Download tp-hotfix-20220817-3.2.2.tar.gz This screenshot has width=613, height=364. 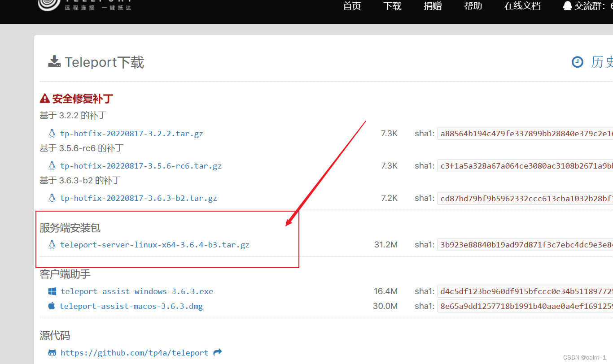pos(131,134)
